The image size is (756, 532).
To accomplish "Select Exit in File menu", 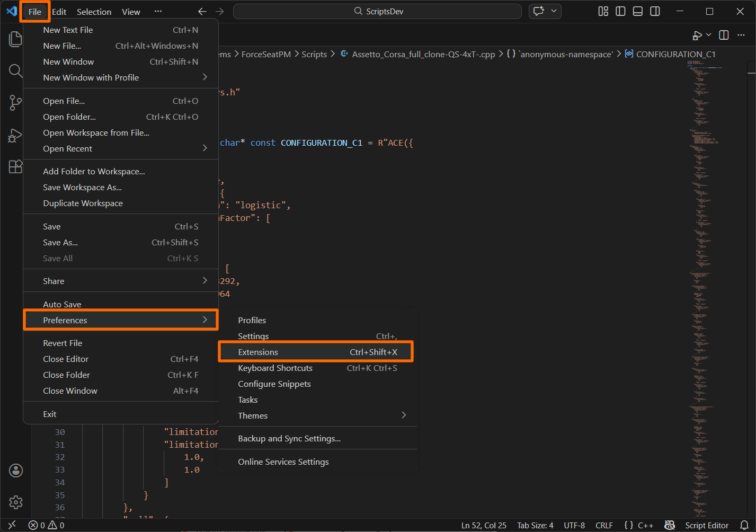I will click(x=121, y=414).
